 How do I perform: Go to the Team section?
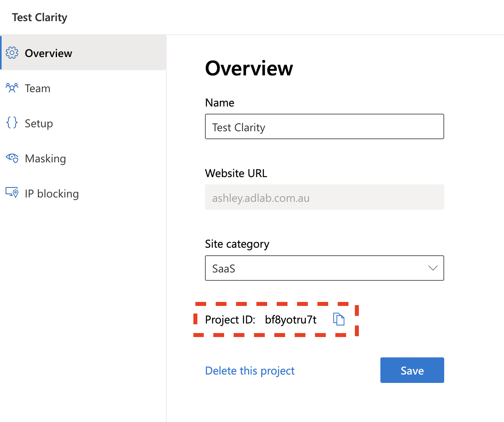(83, 88)
